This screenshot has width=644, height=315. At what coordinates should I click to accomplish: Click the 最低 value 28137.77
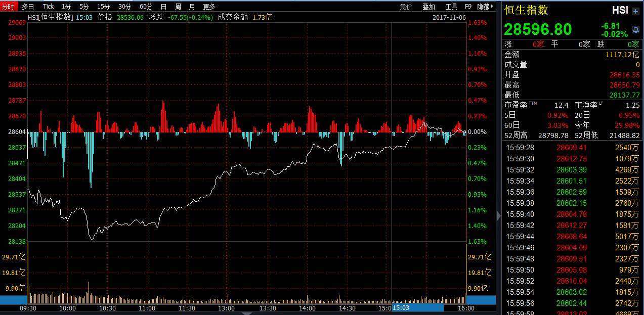point(625,95)
